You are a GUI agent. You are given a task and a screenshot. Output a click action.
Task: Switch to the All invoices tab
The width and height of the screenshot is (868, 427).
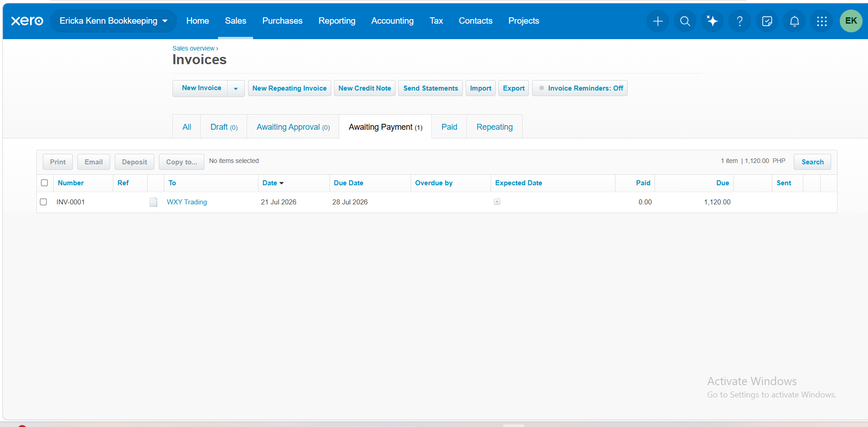point(187,127)
